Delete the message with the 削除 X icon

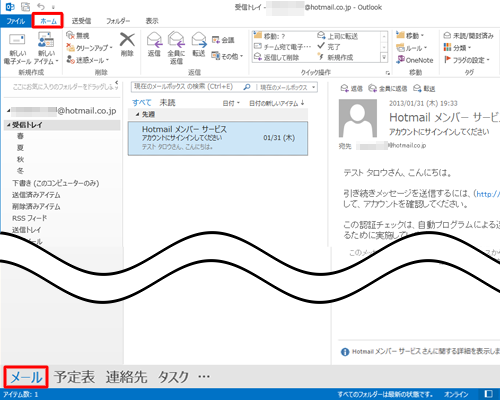pos(127,45)
